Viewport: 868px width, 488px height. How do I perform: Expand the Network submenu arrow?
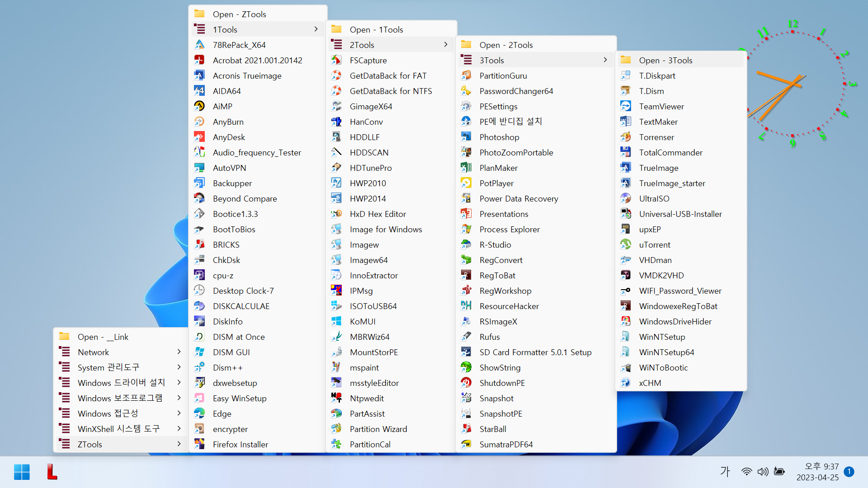pos(179,352)
